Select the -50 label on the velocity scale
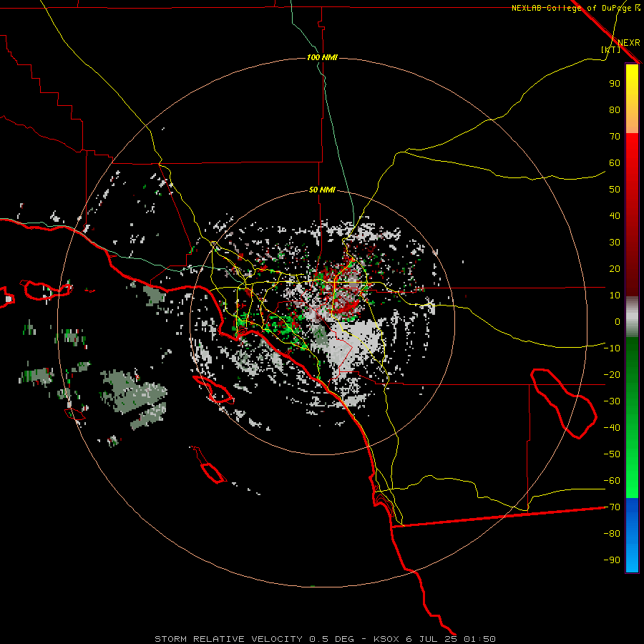The image size is (644, 644). (x=612, y=454)
